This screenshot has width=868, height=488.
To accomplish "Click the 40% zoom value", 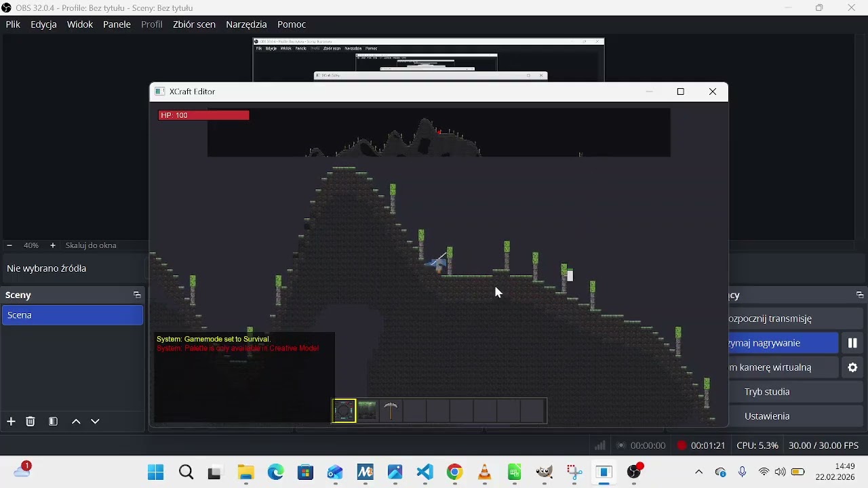I will tap(31, 245).
